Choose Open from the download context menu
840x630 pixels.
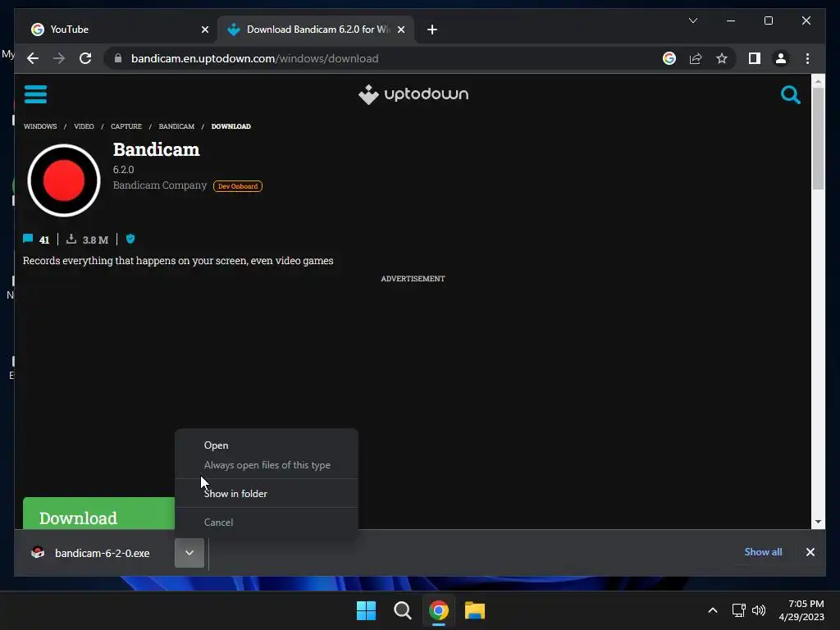(x=267, y=445)
